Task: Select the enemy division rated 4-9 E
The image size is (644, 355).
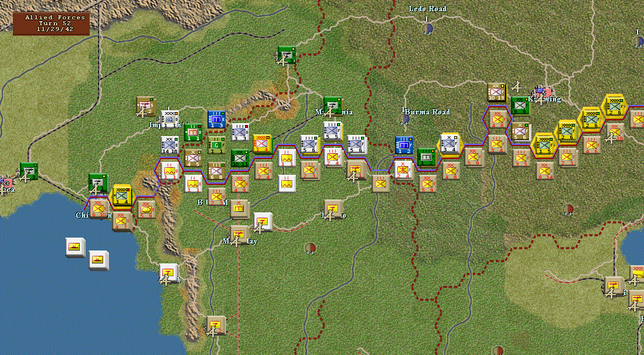Action: (x=240, y=184)
